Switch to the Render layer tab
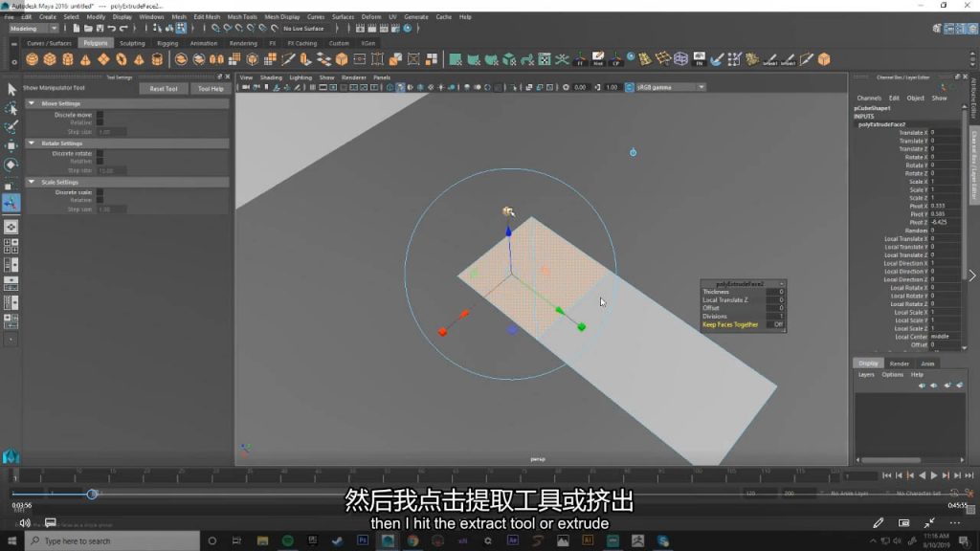This screenshot has width=980, height=551. point(899,364)
